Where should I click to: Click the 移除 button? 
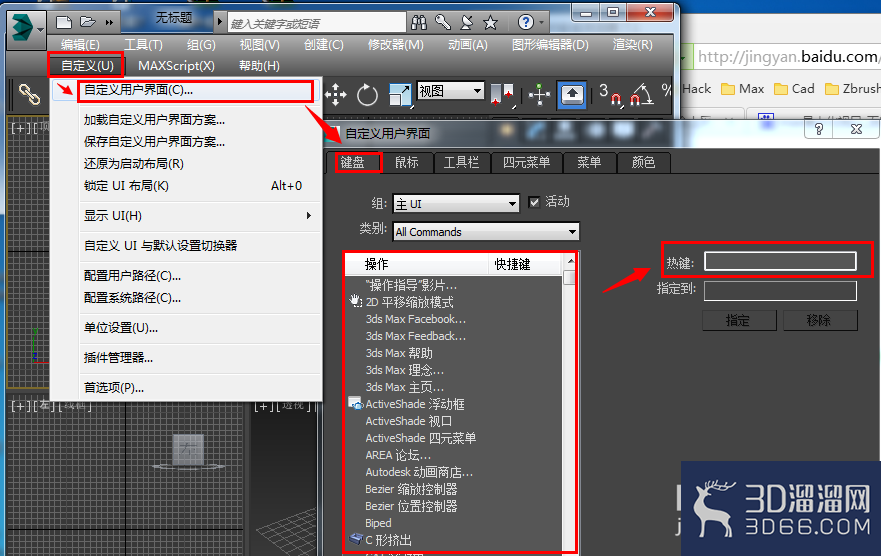(819, 321)
